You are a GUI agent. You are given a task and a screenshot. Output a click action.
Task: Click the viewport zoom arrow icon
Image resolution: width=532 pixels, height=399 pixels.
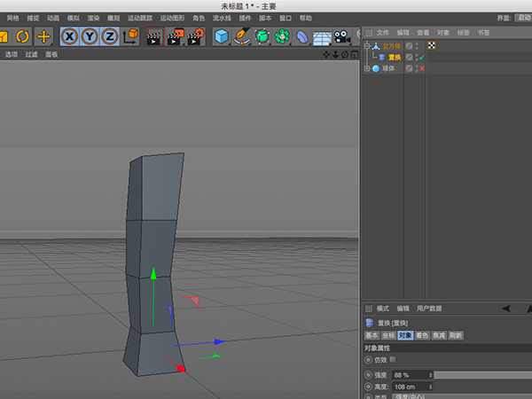coord(335,55)
